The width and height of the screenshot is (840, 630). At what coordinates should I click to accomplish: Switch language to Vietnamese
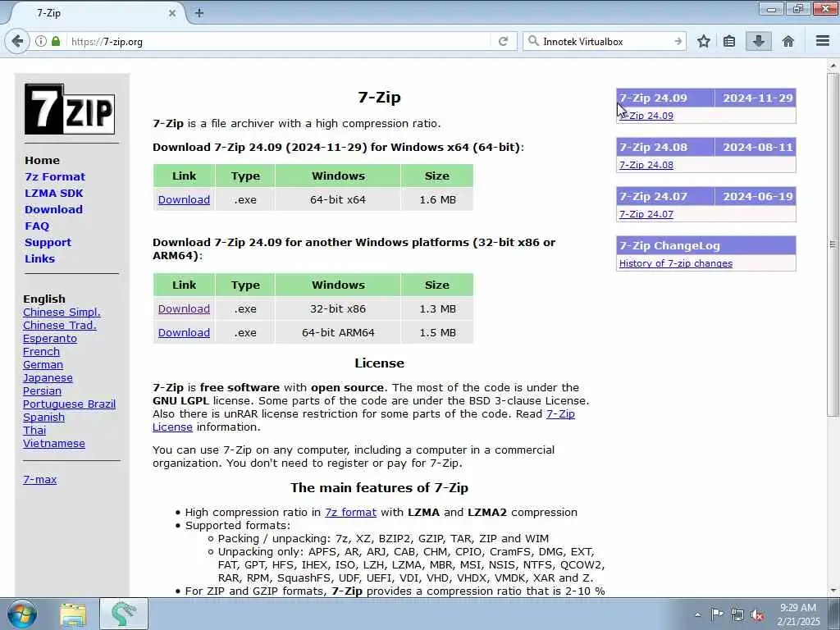[53, 444]
